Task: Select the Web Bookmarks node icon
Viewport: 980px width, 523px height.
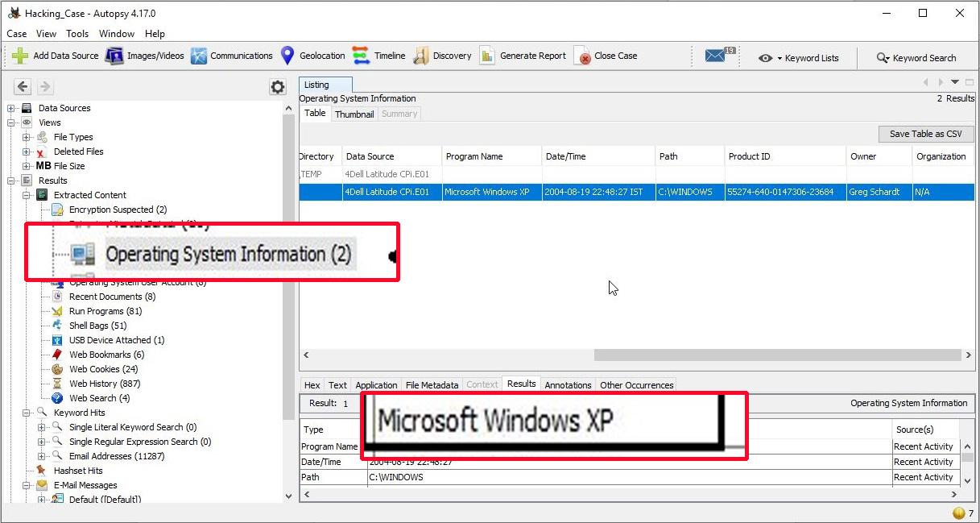Action: (57, 355)
